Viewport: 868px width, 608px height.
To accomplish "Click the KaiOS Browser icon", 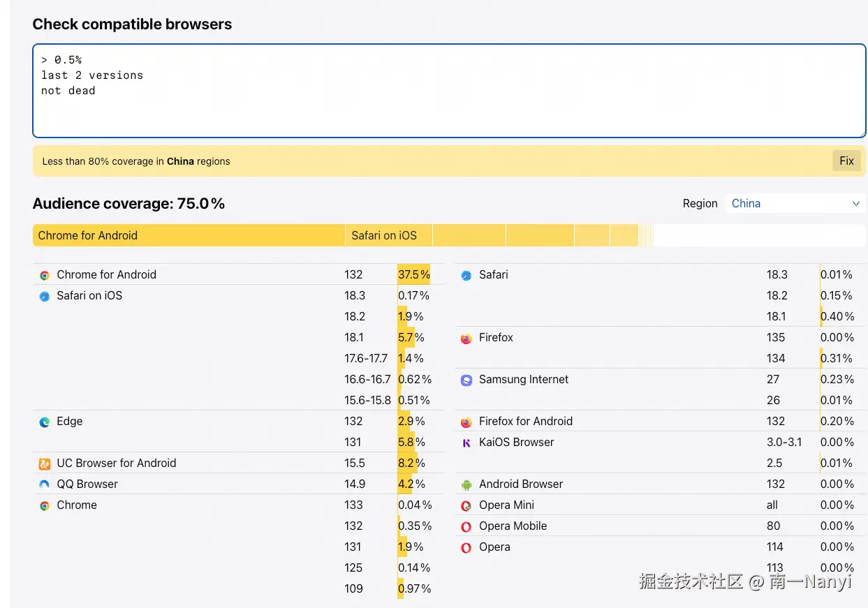I will tap(466, 443).
